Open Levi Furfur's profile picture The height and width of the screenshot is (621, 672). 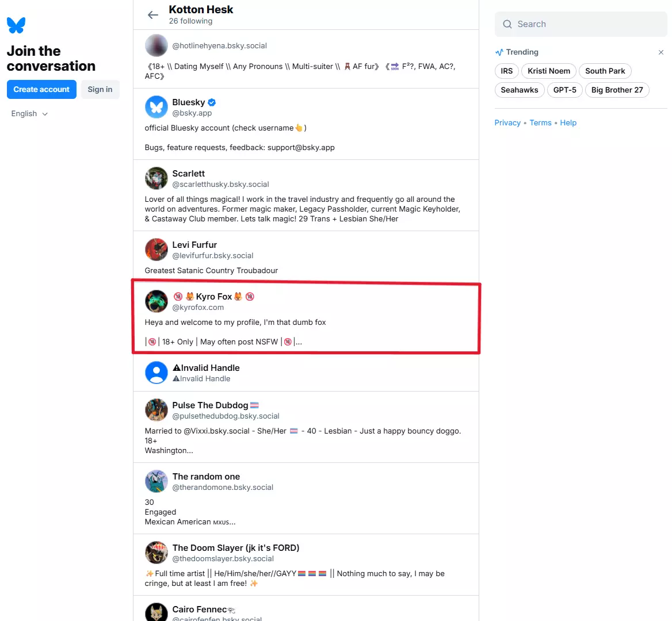156,249
